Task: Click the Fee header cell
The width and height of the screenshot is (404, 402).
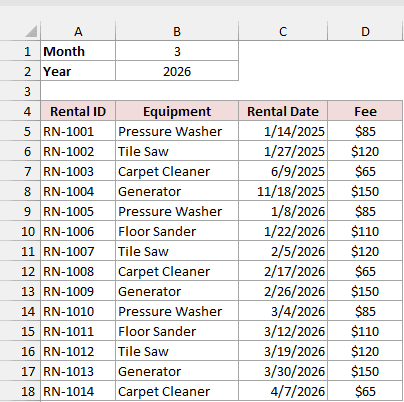Action: pyautogui.click(x=365, y=111)
